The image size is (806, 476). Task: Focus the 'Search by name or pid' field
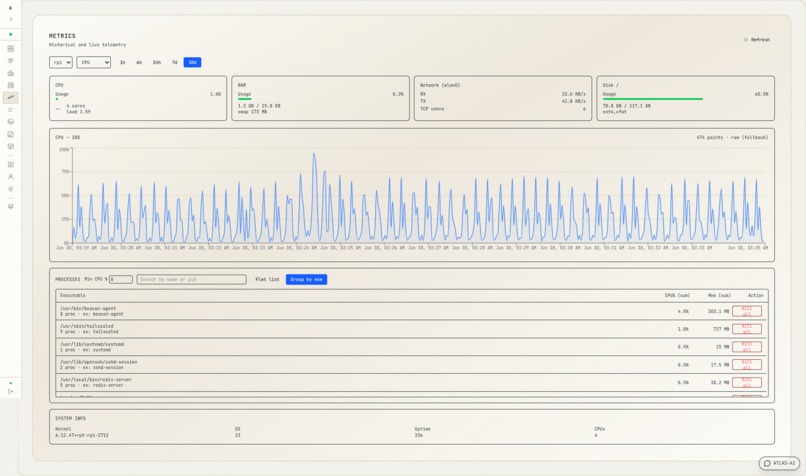click(x=192, y=280)
